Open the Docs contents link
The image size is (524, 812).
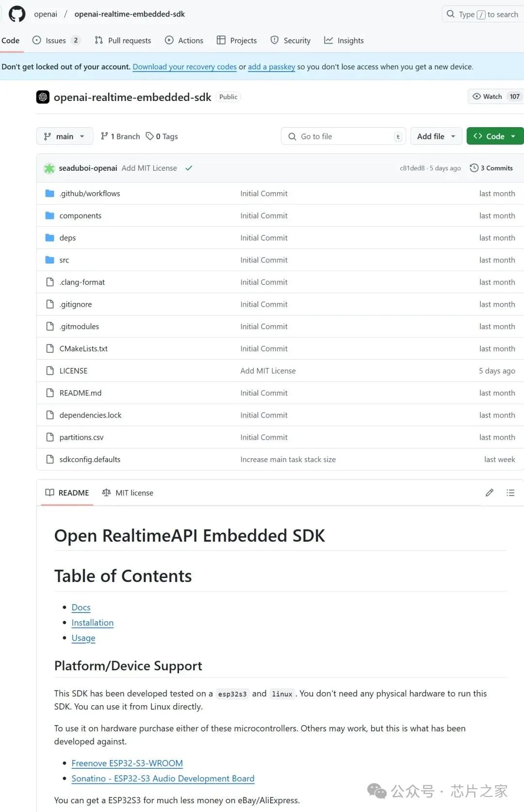coord(81,607)
